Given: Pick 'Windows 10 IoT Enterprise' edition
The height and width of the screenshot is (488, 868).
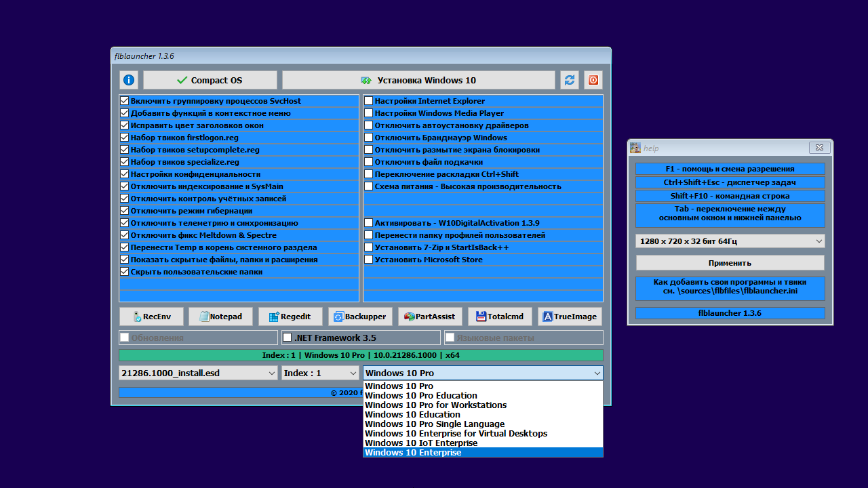Looking at the screenshot, I should coord(483,443).
